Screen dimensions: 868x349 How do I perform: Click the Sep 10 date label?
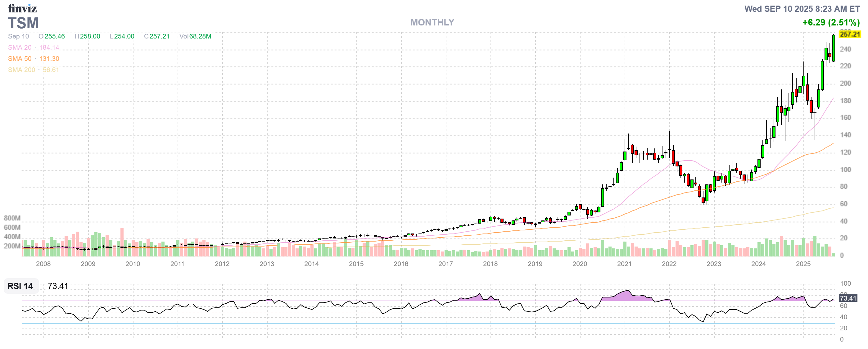click(x=19, y=36)
